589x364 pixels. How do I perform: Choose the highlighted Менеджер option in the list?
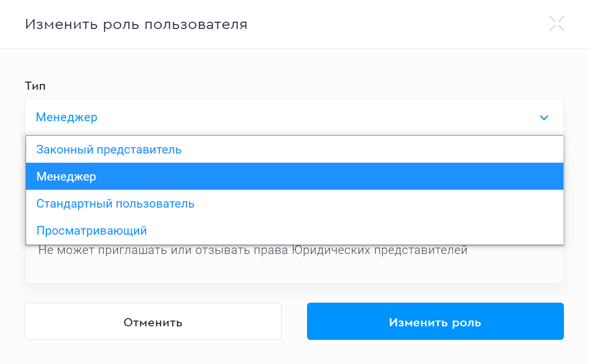(67, 177)
